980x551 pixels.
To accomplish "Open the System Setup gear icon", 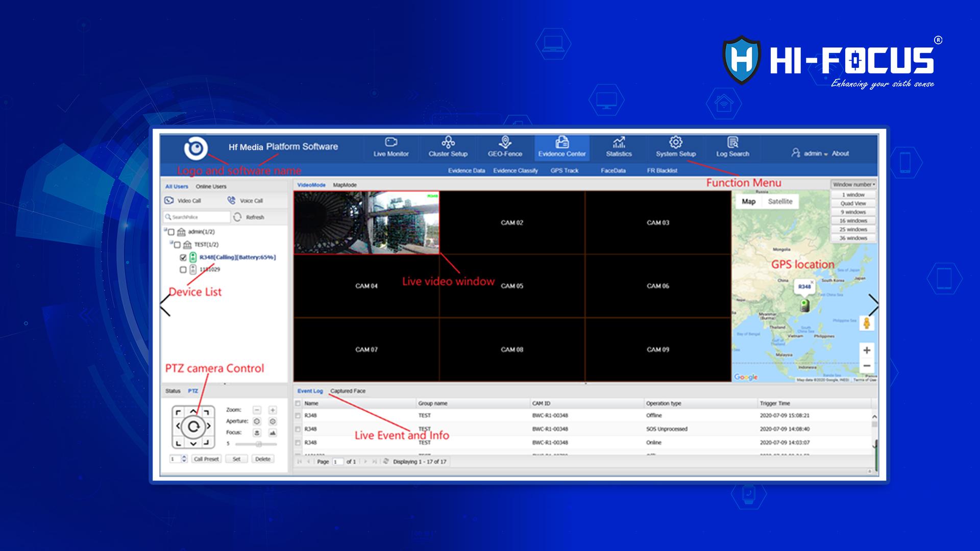I will coord(676,142).
